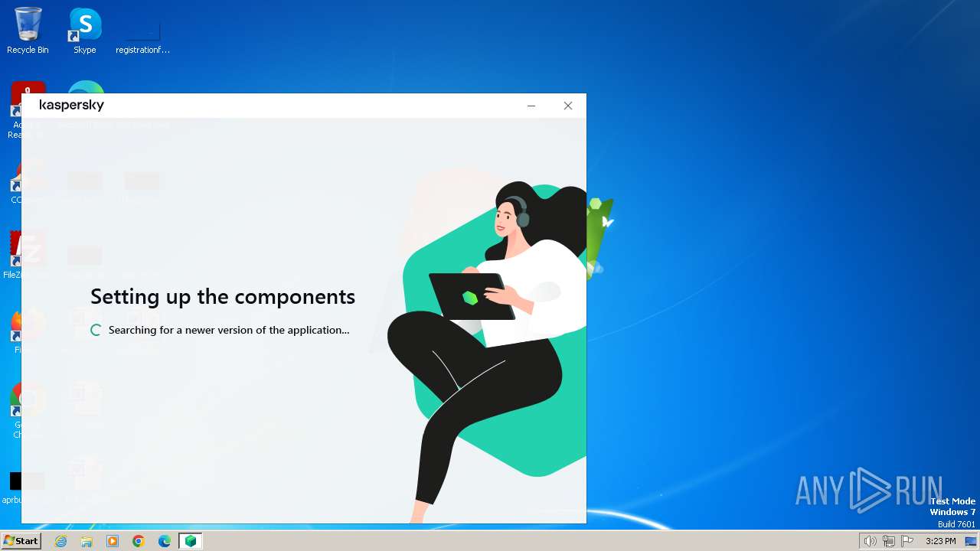Screen dimensions: 980x551
Task: Minimize the Kaspersky installer window
Action: [x=531, y=106]
